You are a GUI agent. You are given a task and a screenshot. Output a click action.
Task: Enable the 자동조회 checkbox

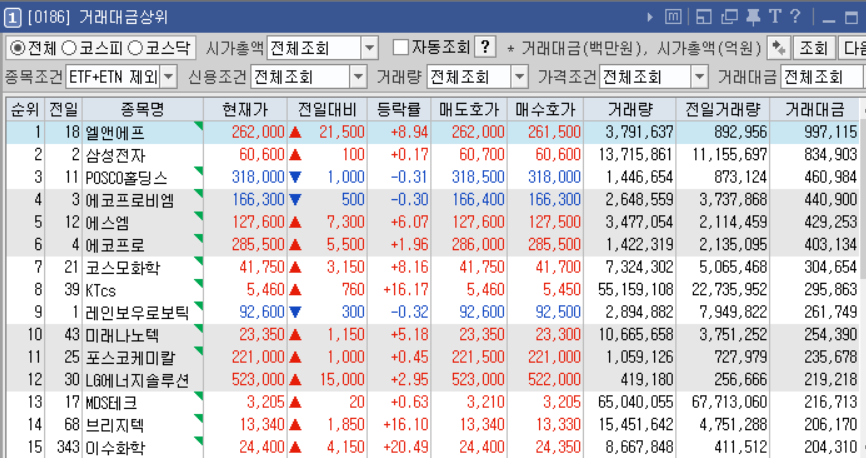(x=401, y=47)
